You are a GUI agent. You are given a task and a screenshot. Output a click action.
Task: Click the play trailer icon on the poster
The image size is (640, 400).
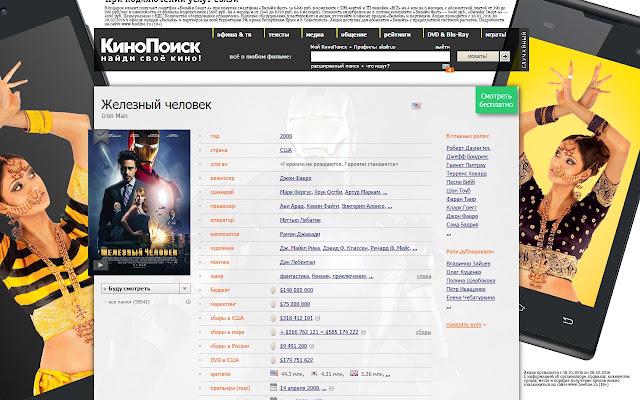click(100, 265)
